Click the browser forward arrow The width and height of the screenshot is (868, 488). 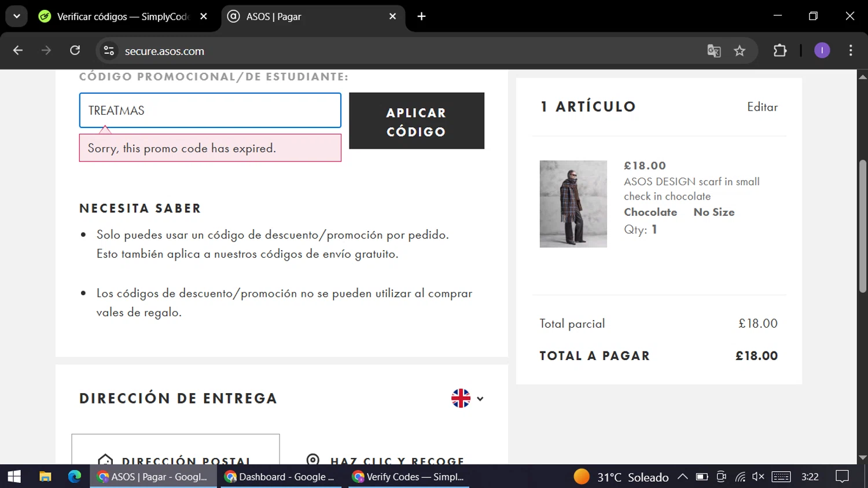46,50
